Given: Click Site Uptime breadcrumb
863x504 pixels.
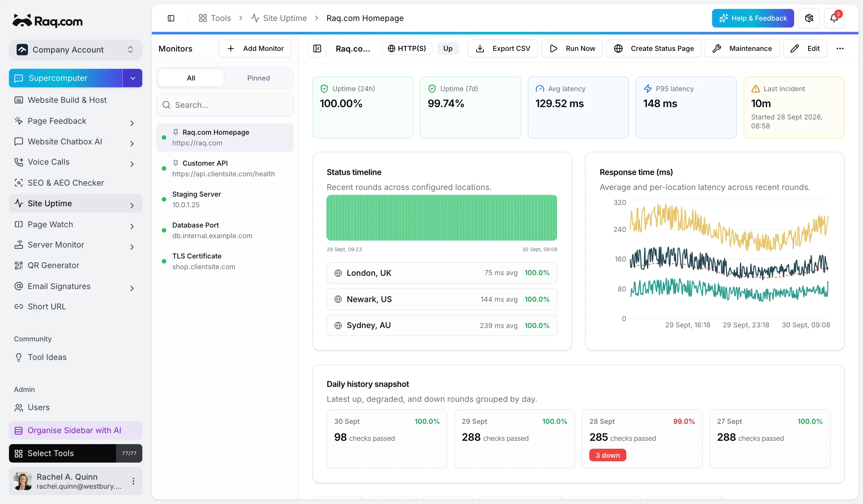Looking at the screenshot, I should coord(279,18).
